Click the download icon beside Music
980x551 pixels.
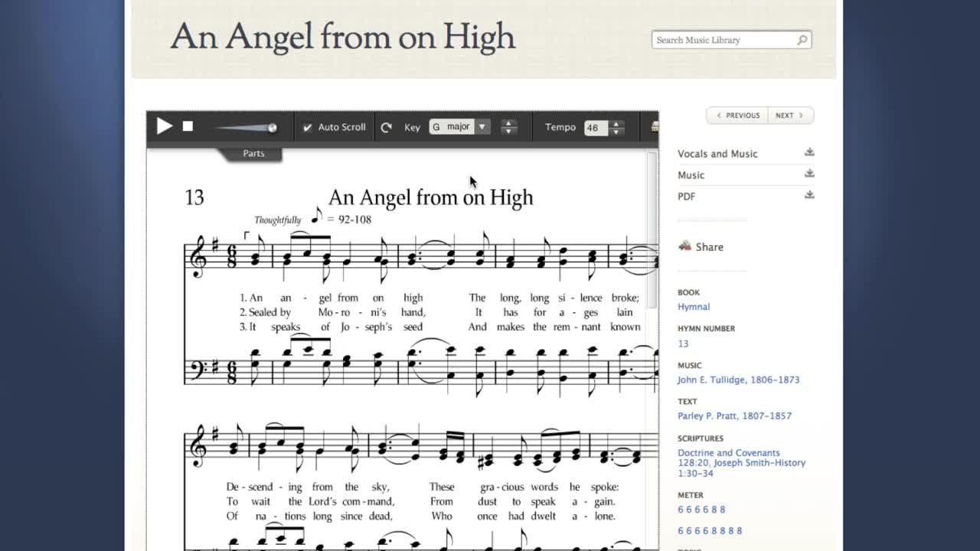tap(809, 174)
